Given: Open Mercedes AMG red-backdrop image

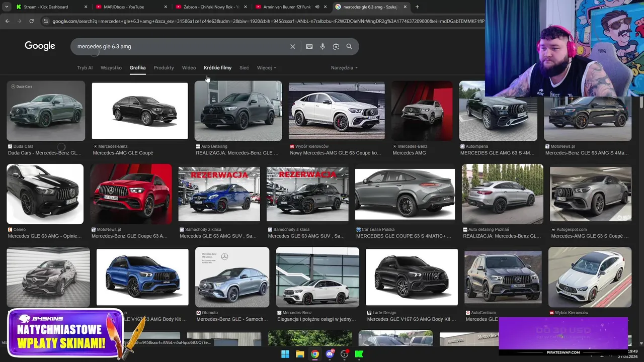Looking at the screenshot, I should click(422, 111).
